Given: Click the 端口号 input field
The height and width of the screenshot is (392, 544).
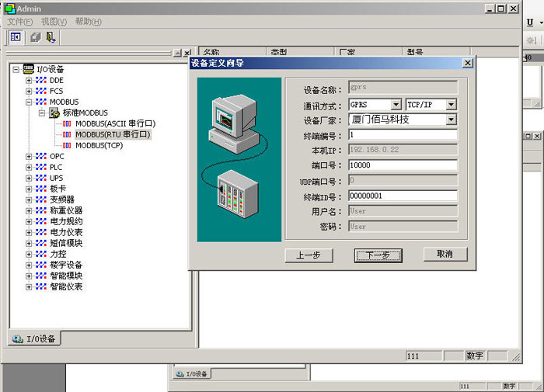Looking at the screenshot, I should click(403, 165).
